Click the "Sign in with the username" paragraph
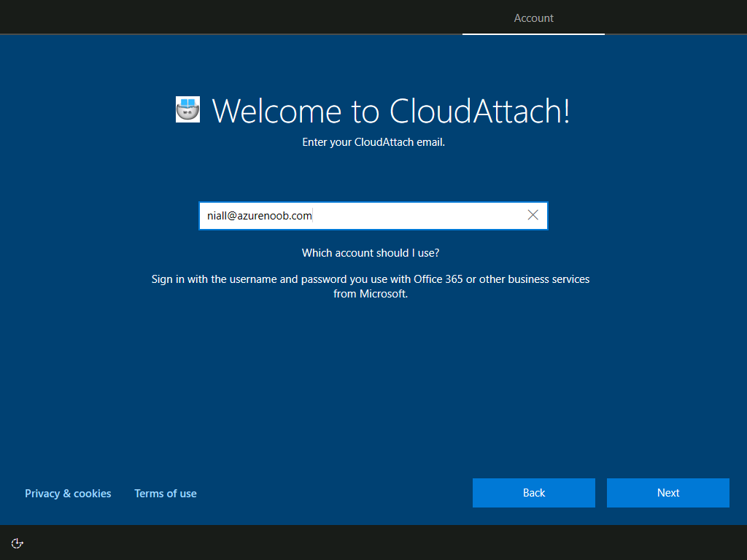The image size is (747, 560). 371,286
